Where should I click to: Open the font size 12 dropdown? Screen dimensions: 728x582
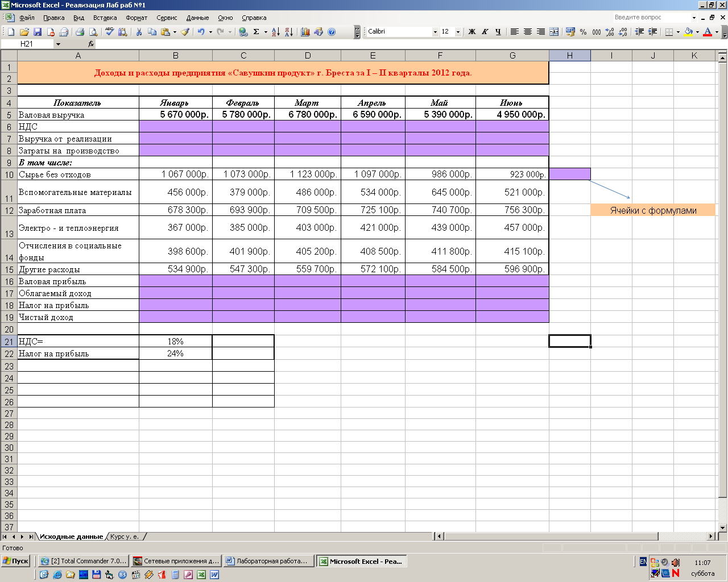click(458, 32)
